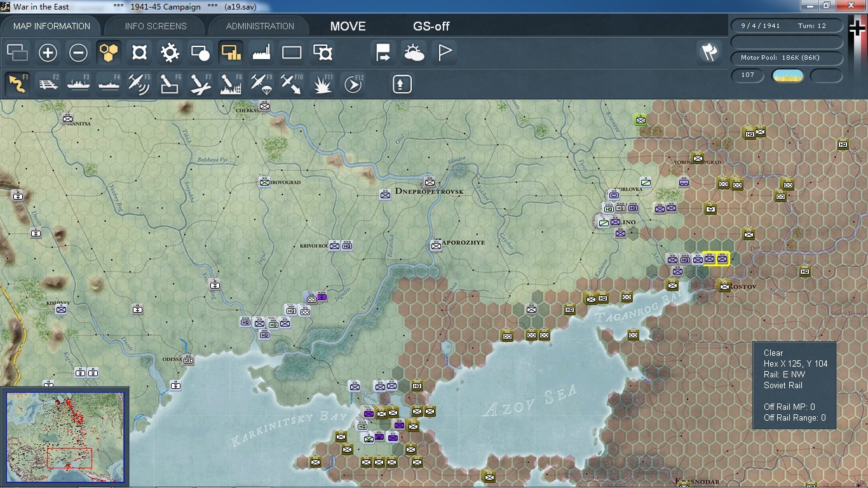Click the crossed flags icon
868x488 pixels.
point(709,53)
